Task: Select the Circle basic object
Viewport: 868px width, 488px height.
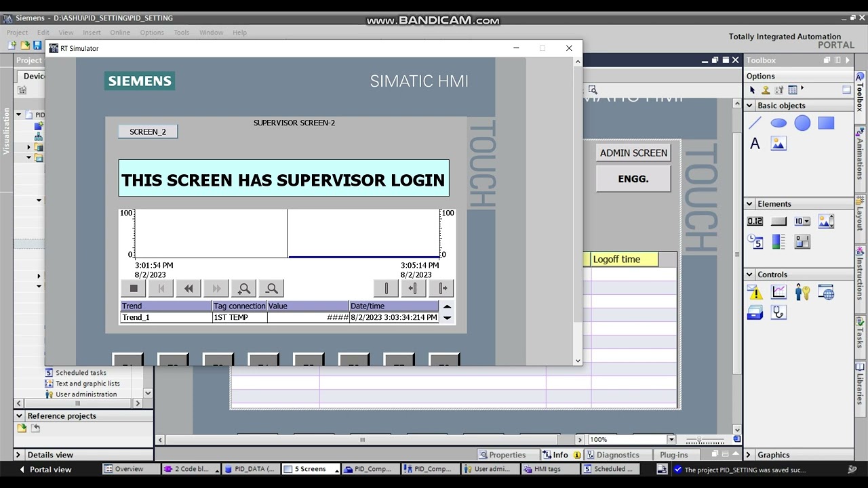Action: pos(802,123)
